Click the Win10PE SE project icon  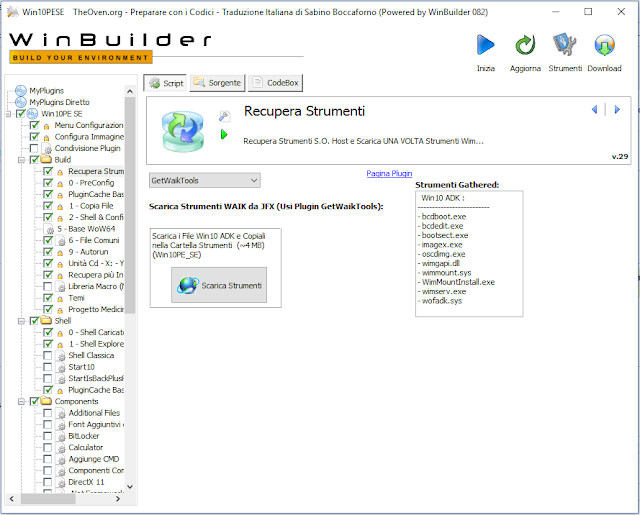[32, 113]
